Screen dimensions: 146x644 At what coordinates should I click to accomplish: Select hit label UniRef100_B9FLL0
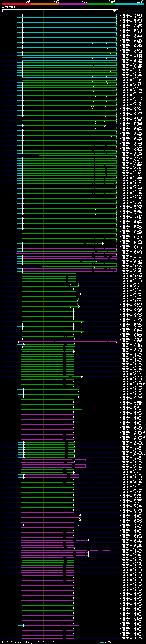point(131,324)
